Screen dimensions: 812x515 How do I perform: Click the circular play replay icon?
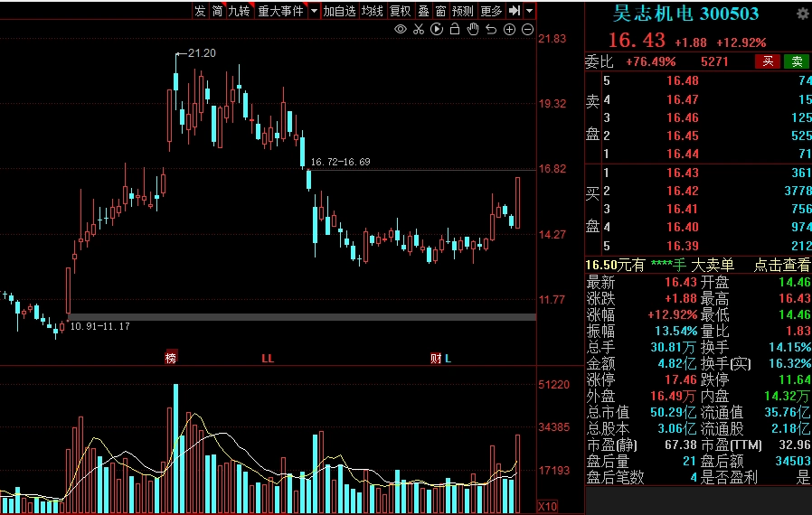point(437,30)
